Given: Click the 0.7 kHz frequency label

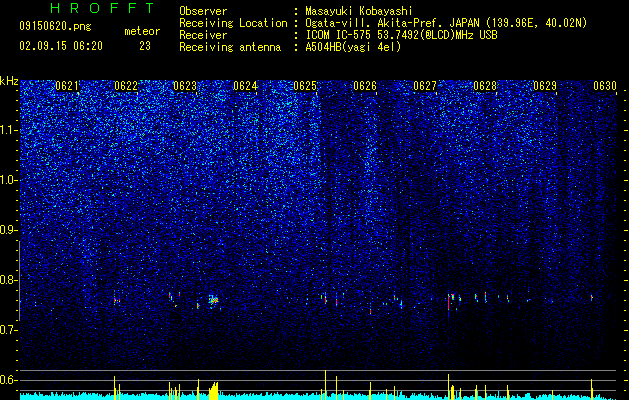Looking at the screenshot, I should point(9,330).
